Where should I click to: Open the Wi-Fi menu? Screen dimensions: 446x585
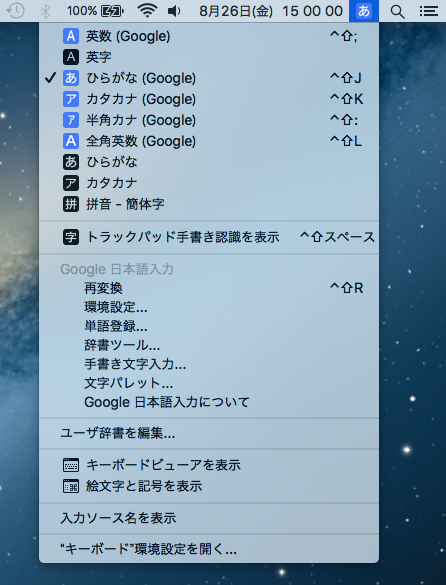pyautogui.click(x=147, y=11)
